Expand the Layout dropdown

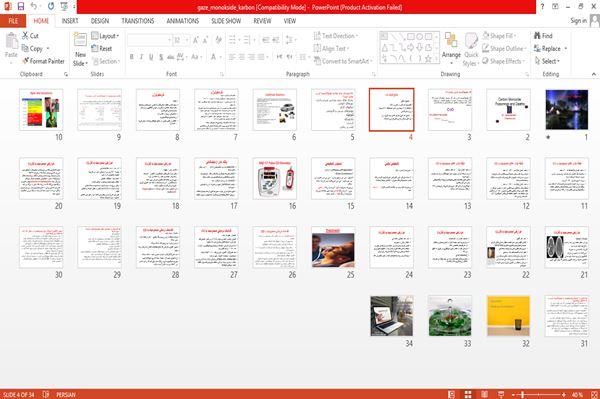(105, 36)
